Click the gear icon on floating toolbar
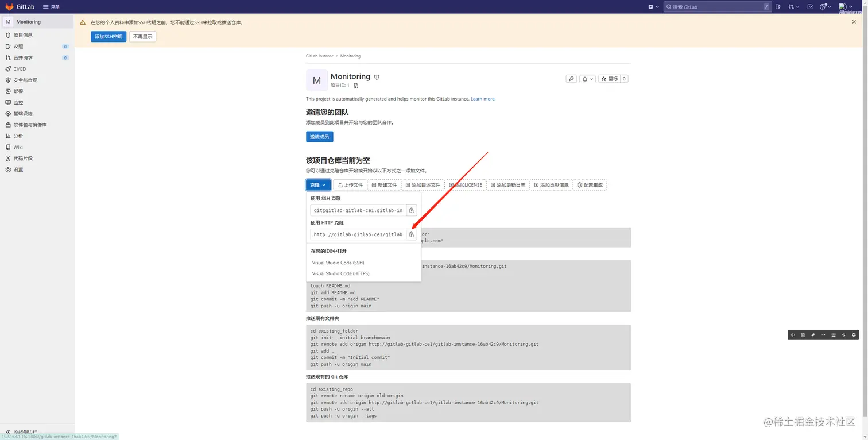The height and width of the screenshot is (440, 868). click(854, 335)
